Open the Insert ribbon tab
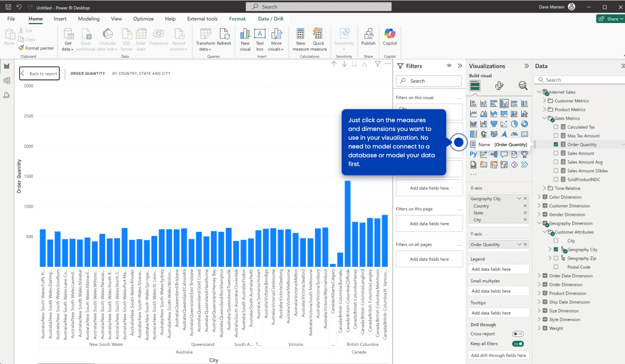Image resolution: width=625 pixels, height=364 pixels. click(x=60, y=19)
